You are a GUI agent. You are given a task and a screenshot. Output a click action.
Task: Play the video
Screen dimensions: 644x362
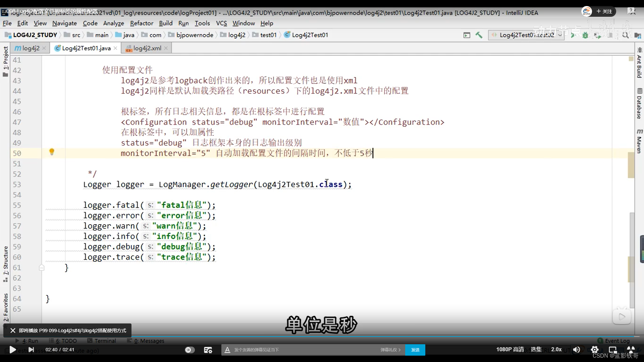(x=12, y=350)
